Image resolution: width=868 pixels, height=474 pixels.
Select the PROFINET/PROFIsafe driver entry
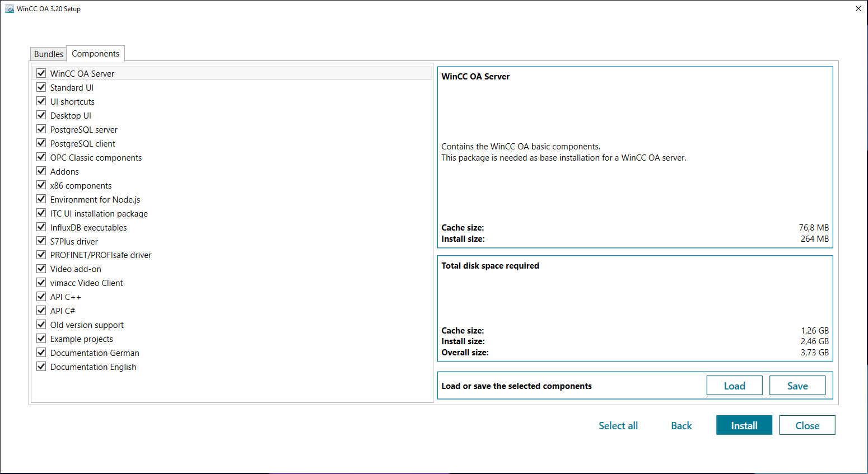(101, 255)
